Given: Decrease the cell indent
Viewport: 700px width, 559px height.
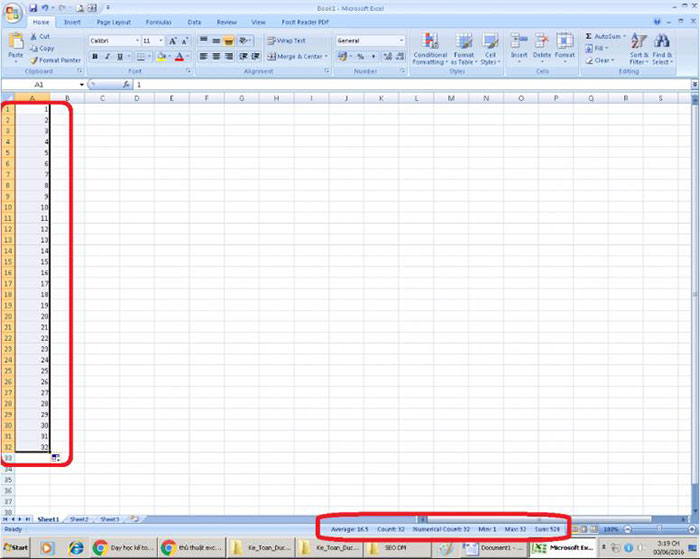Looking at the screenshot, I should click(x=243, y=56).
